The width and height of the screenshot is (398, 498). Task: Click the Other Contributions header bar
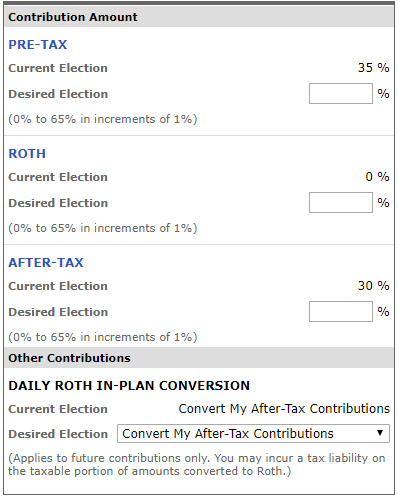[x=199, y=358]
